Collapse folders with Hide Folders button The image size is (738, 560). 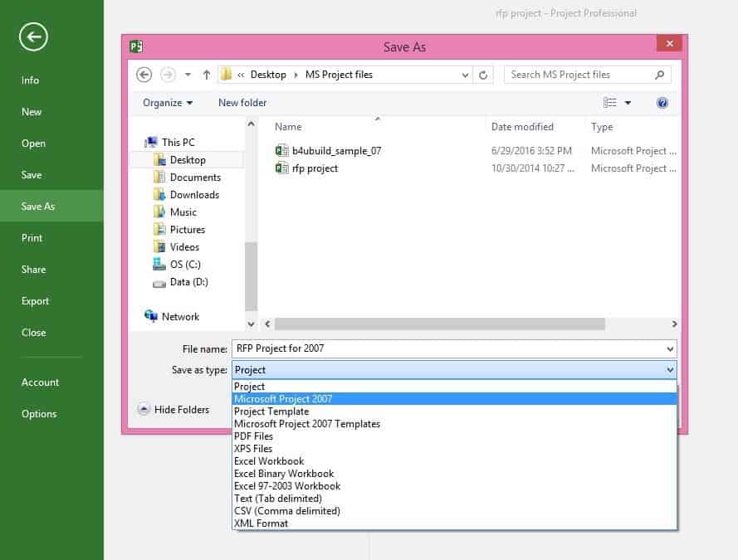tap(174, 409)
